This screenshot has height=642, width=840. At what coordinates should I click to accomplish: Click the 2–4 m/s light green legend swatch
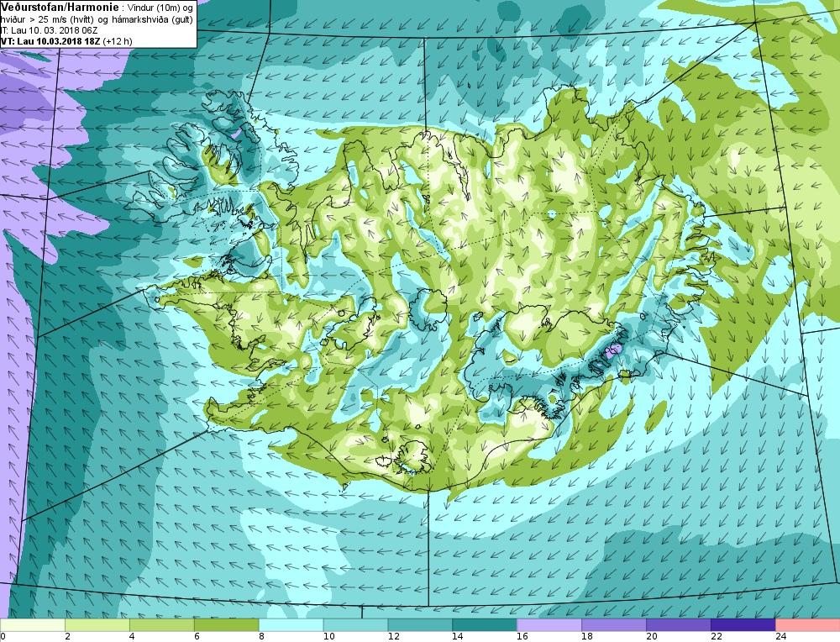[x=97, y=625]
